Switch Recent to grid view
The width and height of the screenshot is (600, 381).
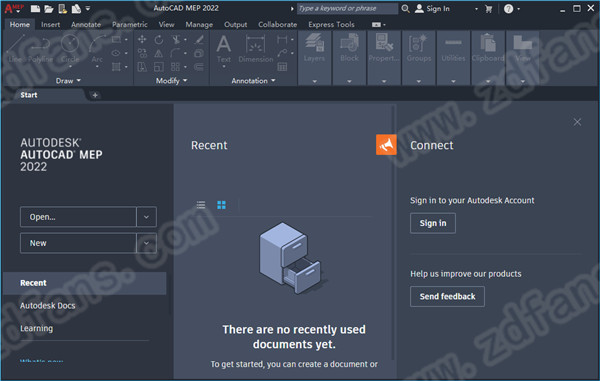pos(222,205)
